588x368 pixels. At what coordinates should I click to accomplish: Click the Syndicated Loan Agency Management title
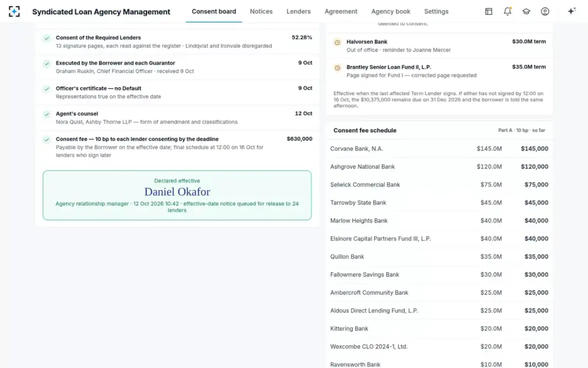[x=101, y=12]
